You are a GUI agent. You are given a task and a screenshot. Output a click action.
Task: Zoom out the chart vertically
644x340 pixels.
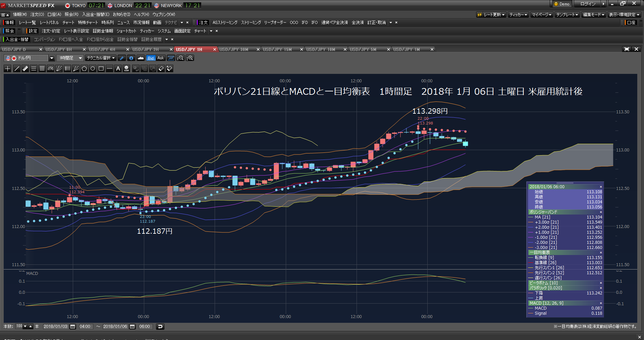click(180, 58)
